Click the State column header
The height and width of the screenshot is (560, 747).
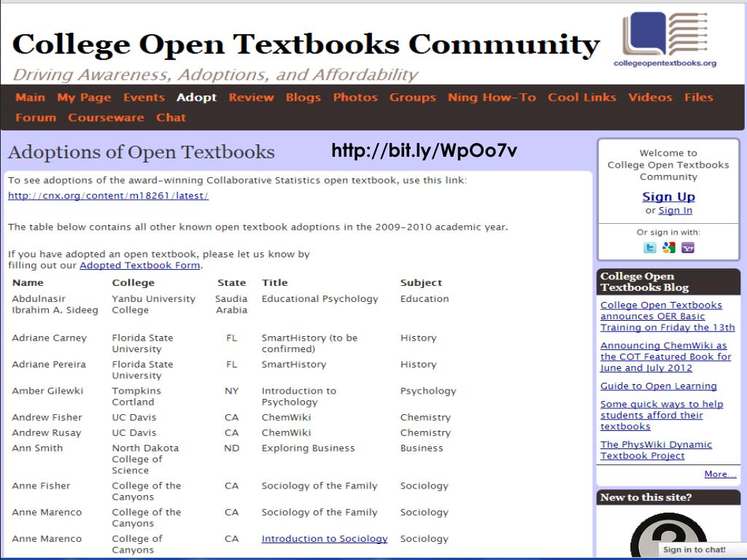231,283
